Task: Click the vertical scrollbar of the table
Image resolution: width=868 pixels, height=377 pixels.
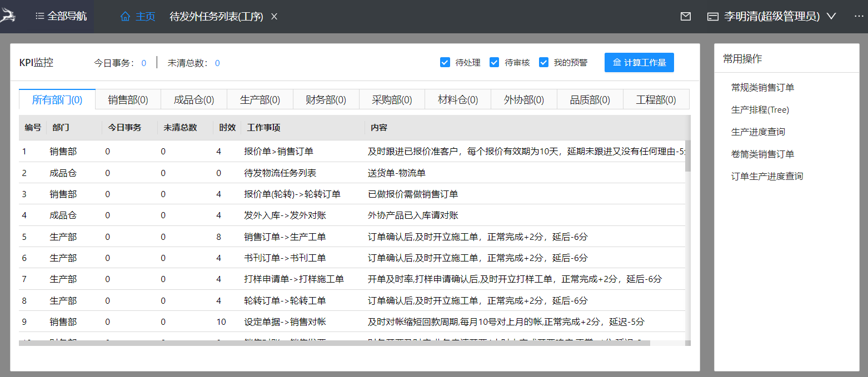Action: [687, 155]
